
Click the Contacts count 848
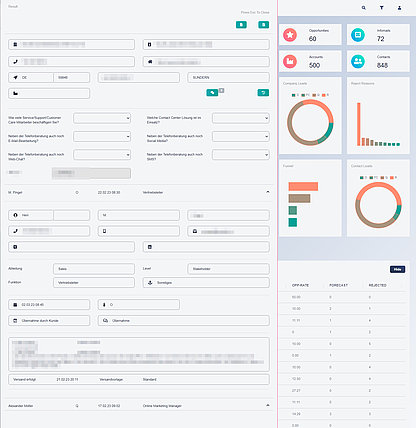pyautogui.click(x=382, y=65)
